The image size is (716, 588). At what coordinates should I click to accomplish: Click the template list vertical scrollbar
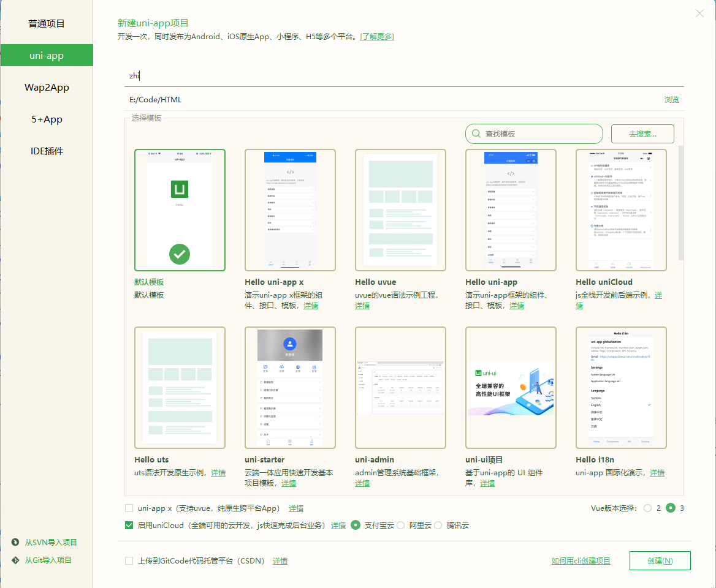[x=681, y=203]
